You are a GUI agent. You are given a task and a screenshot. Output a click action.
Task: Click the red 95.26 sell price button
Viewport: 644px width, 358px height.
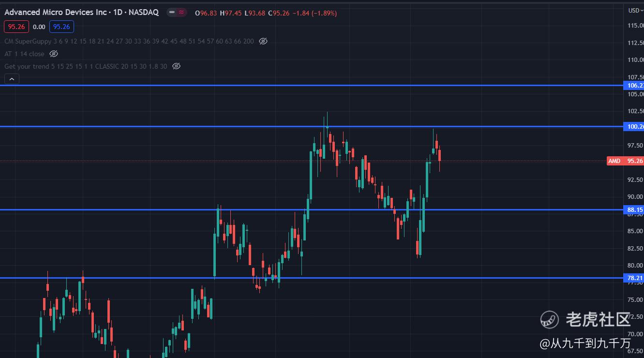(16, 27)
